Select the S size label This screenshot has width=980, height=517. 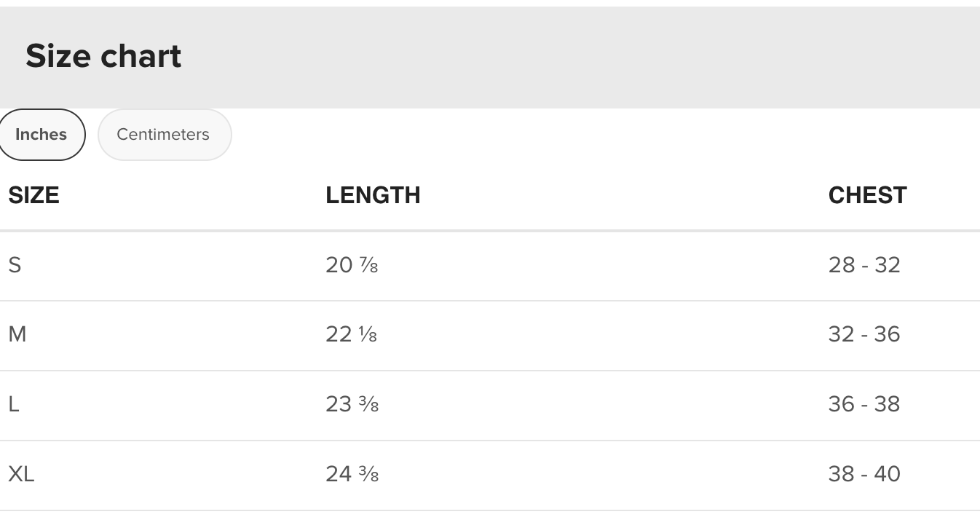(15, 265)
